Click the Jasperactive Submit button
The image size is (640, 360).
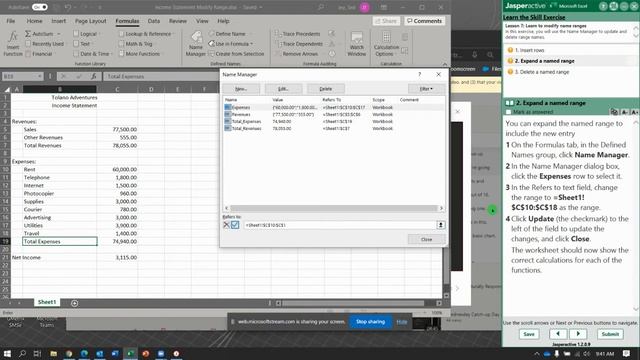tap(610, 334)
